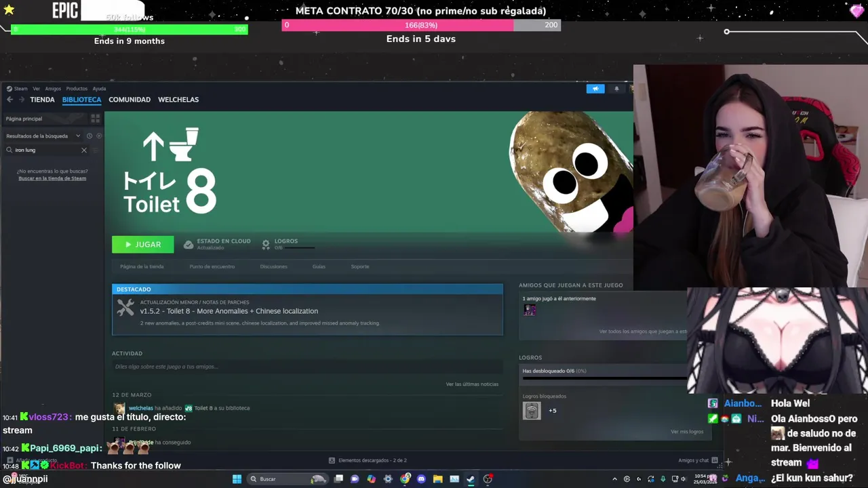Screen dimensions: 868x488
Task: Click Steam icon on Windows taskbar
Action: coord(471,479)
